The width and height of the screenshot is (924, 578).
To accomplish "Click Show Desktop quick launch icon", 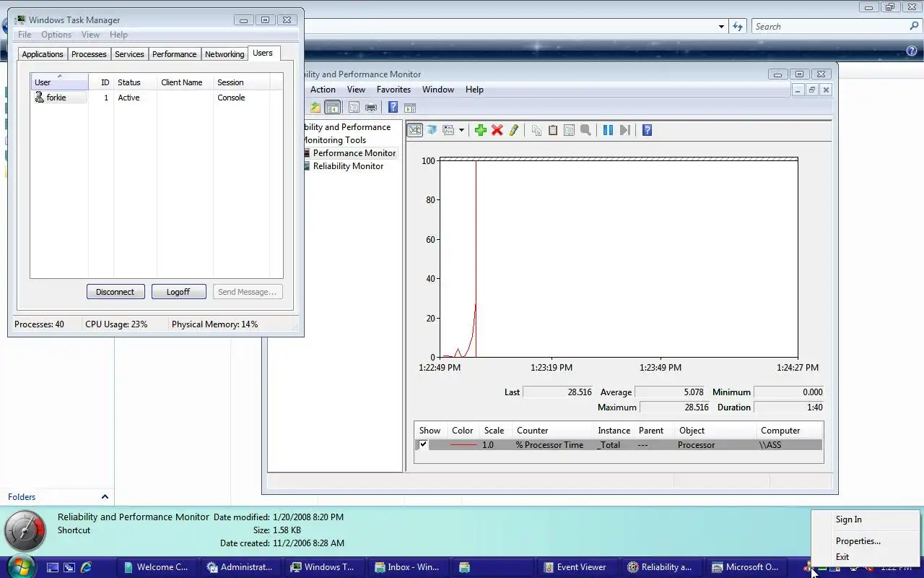I will click(52, 567).
